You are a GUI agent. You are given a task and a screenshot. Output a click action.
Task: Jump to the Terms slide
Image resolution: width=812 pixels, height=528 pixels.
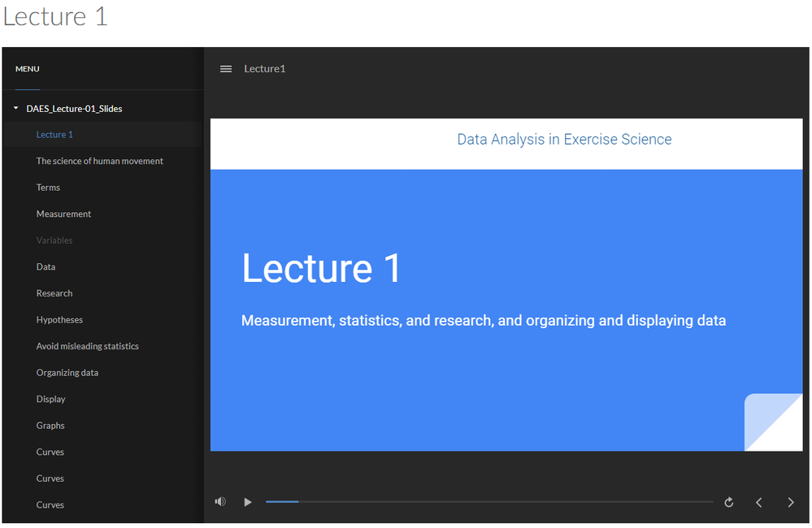pos(48,188)
